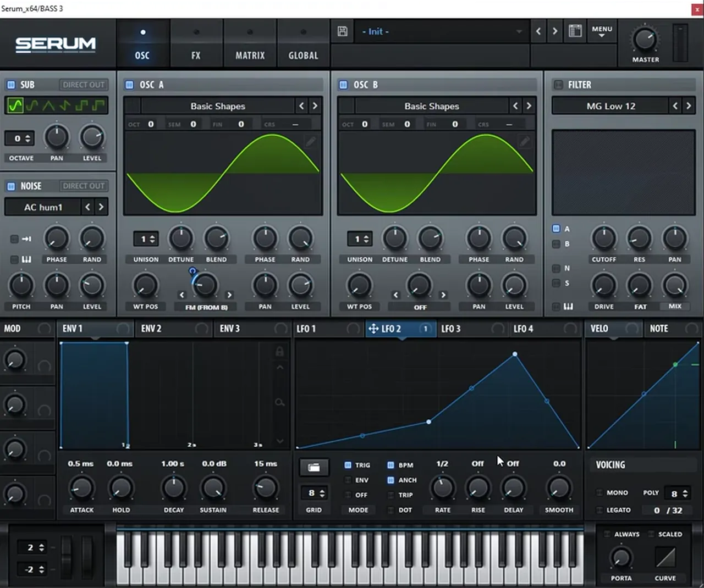Viewport: 704px width, 588px height.
Task: Open the preset browser icon beside MENU
Action: click(x=575, y=31)
